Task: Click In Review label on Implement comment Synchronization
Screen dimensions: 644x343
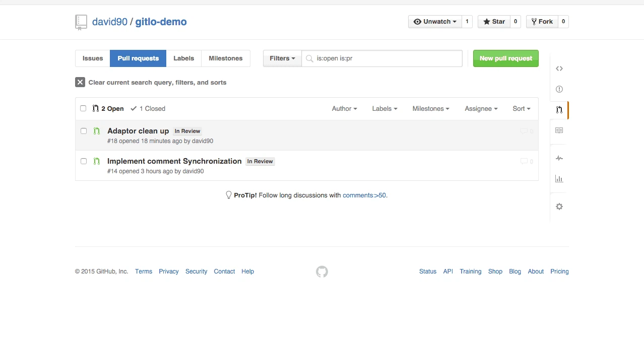Action: tap(260, 161)
